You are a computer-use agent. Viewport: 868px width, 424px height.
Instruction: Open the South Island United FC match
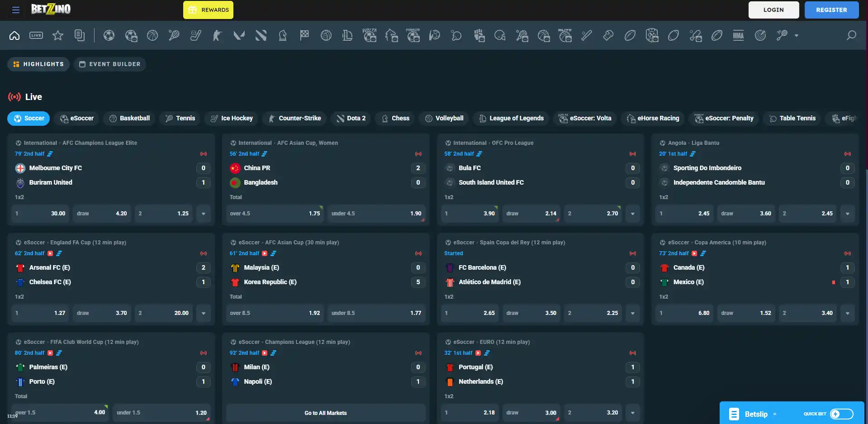(491, 182)
